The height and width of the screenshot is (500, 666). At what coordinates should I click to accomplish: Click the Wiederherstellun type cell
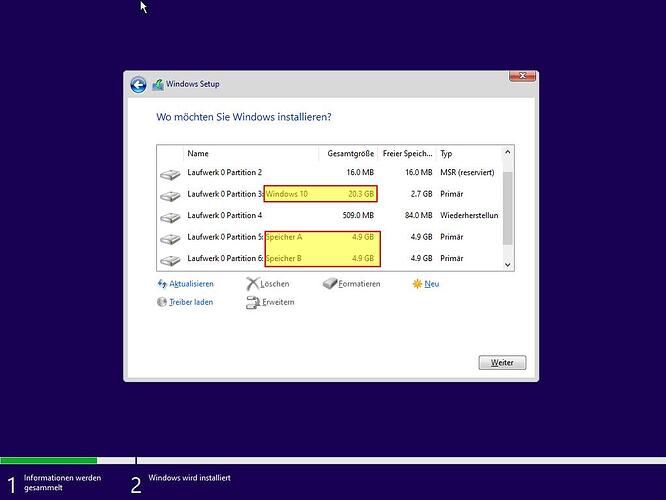469,215
